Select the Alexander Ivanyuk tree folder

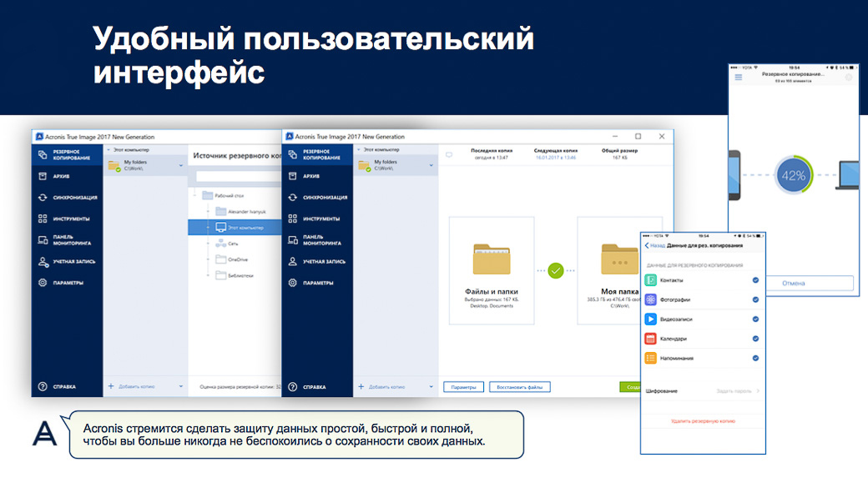(241, 211)
